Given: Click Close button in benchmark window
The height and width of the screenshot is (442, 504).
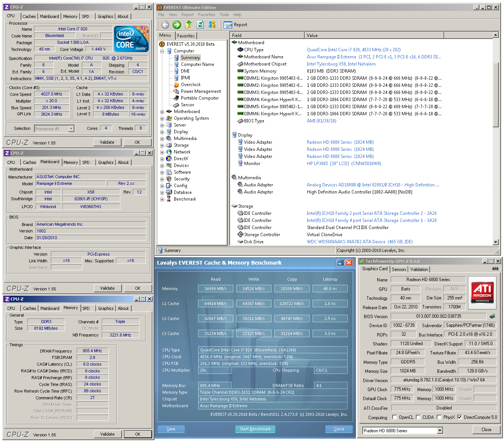Looking at the screenshot, I should point(339,429).
